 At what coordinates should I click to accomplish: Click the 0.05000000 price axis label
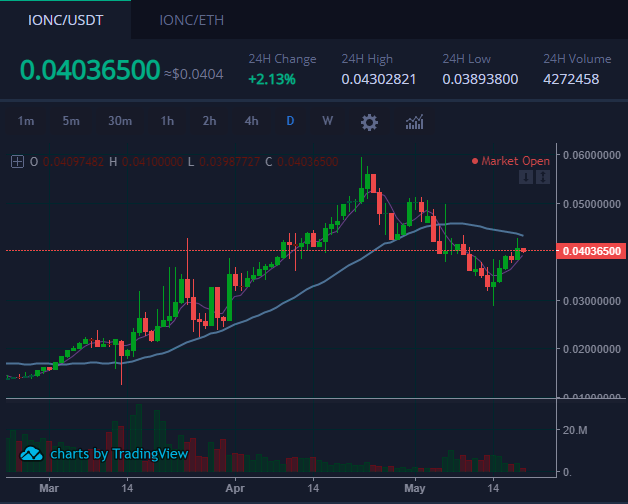(592, 204)
